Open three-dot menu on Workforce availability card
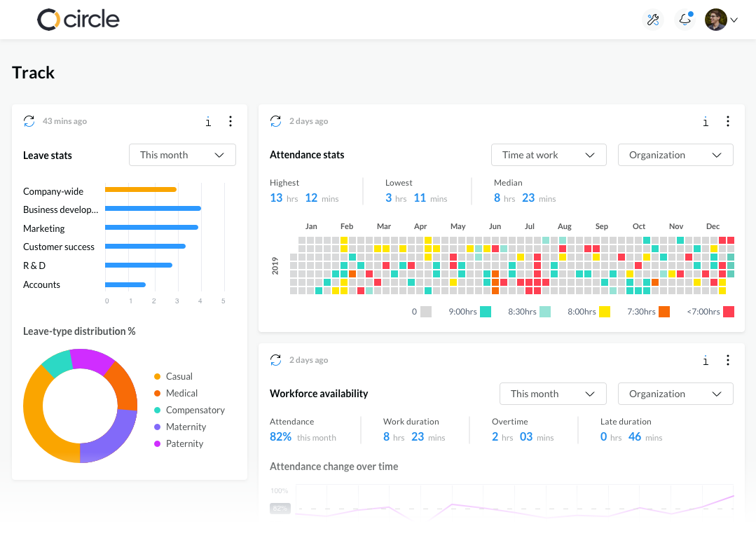The image size is (756, 538). coord(728,359)
